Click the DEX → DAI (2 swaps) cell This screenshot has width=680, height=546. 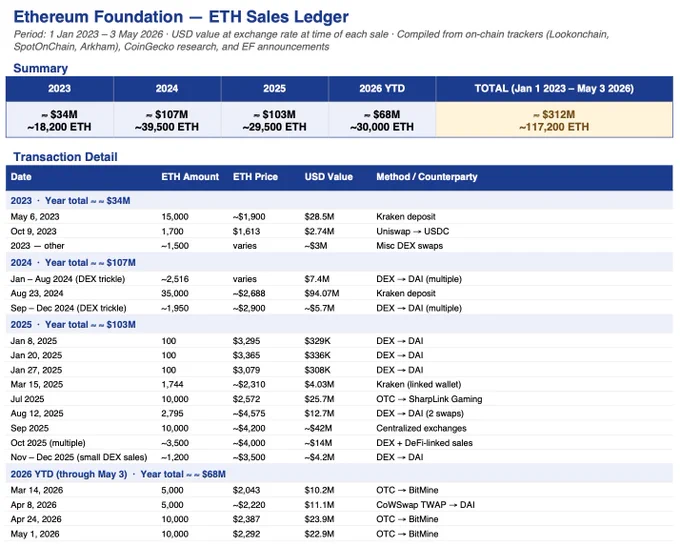420,414
